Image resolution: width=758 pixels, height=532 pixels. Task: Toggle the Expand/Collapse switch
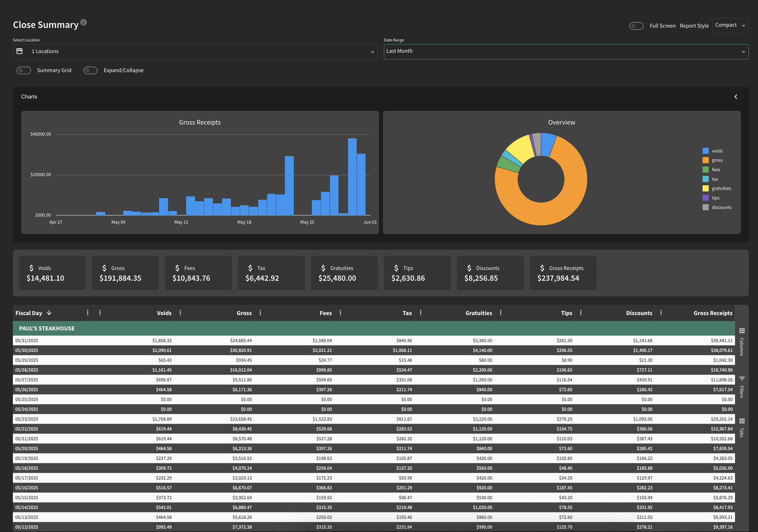tap(90, 70)
